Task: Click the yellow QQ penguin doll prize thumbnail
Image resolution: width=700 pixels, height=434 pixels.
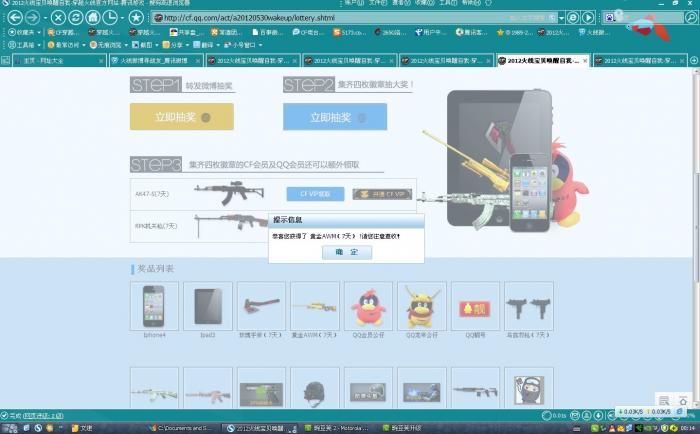Action: point(421,306)
